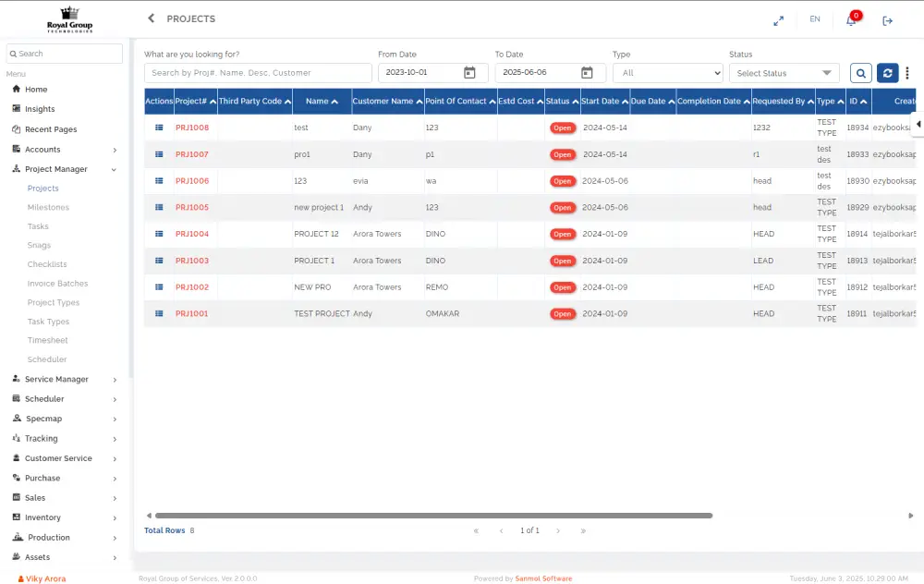Open the Select Status dropdown
924x584 pixels.
[x=784, y=73]
